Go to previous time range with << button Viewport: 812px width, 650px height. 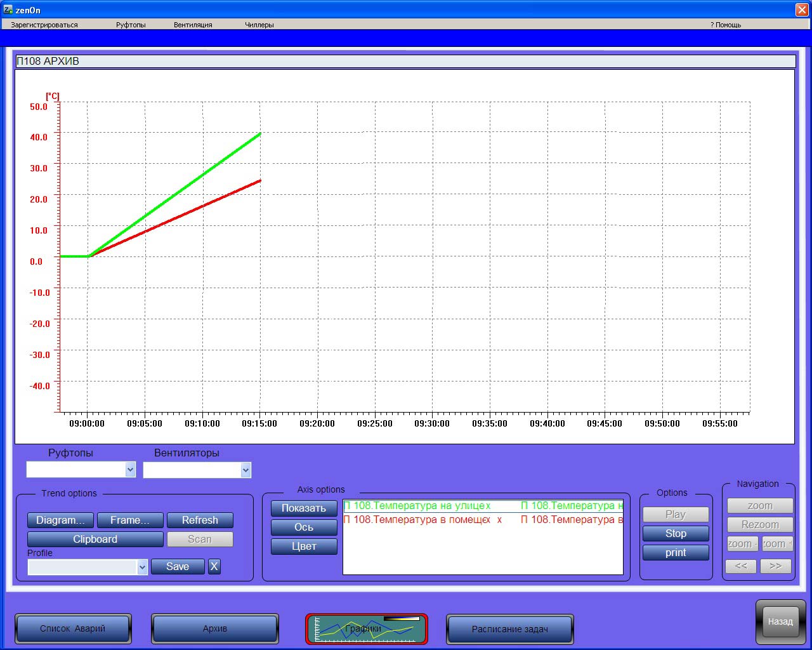coord(741,566)
